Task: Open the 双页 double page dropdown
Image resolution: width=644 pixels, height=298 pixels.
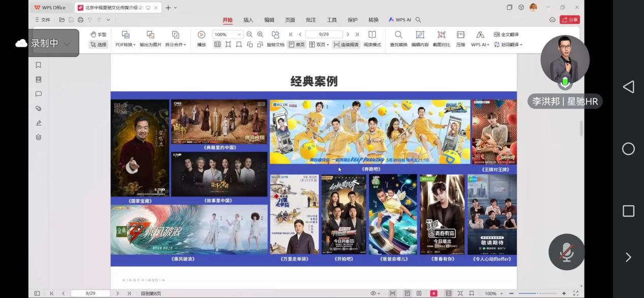Action: tap(319, 45)
